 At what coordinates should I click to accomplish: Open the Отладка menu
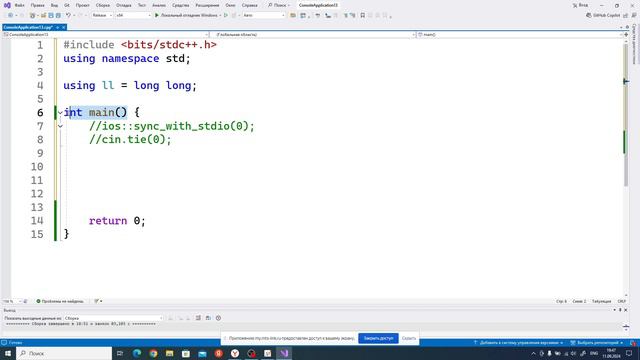tap(123, 5)
